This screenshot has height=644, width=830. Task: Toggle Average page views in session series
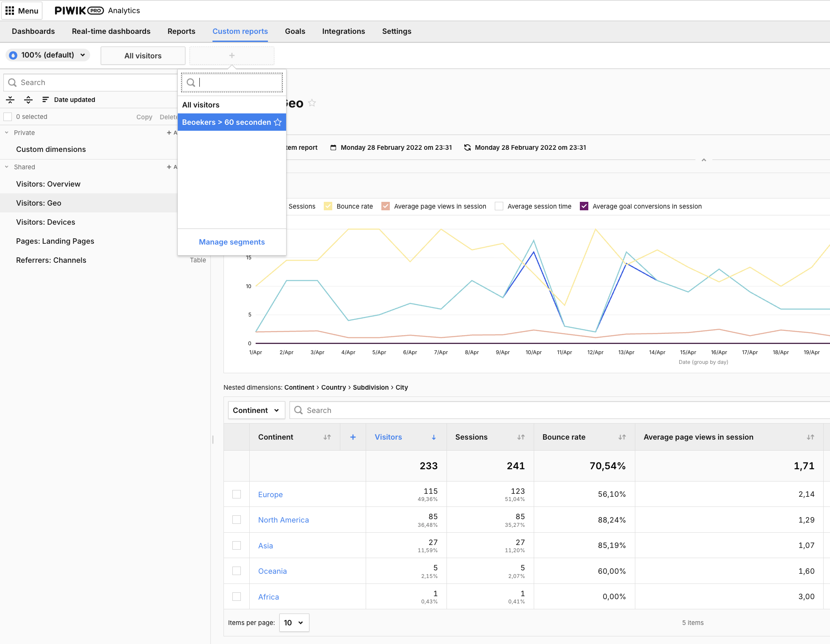click(x=386, y=206)
